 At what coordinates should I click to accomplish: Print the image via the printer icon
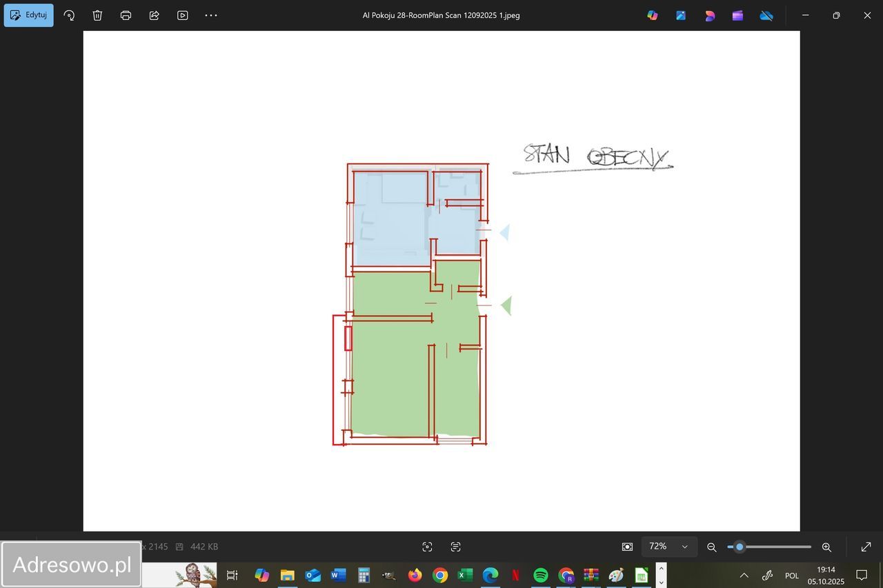pos(126,15)
